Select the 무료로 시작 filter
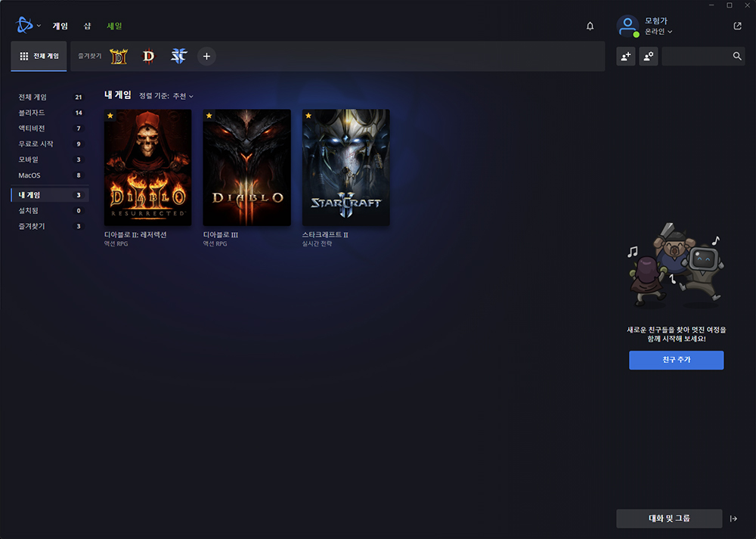The width and height of the screenshot is (756, 539). (x=50, y=144)
